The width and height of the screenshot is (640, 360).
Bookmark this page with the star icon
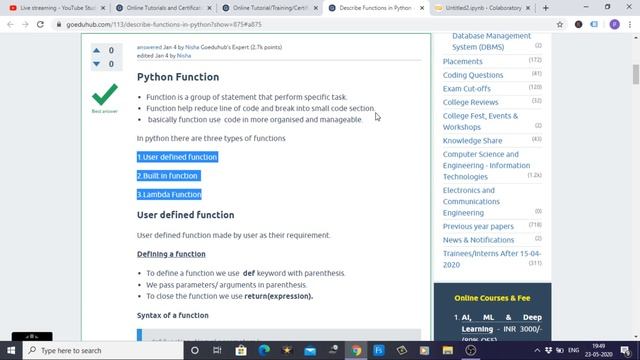(x=560, y=24)
